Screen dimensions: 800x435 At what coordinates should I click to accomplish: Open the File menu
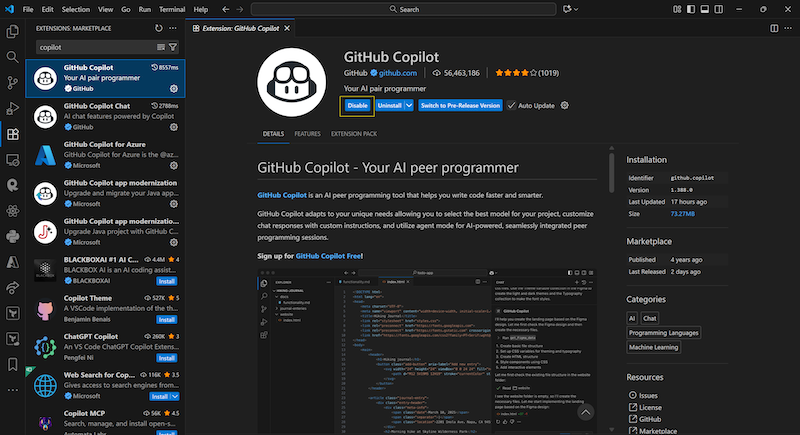(28, 9)
